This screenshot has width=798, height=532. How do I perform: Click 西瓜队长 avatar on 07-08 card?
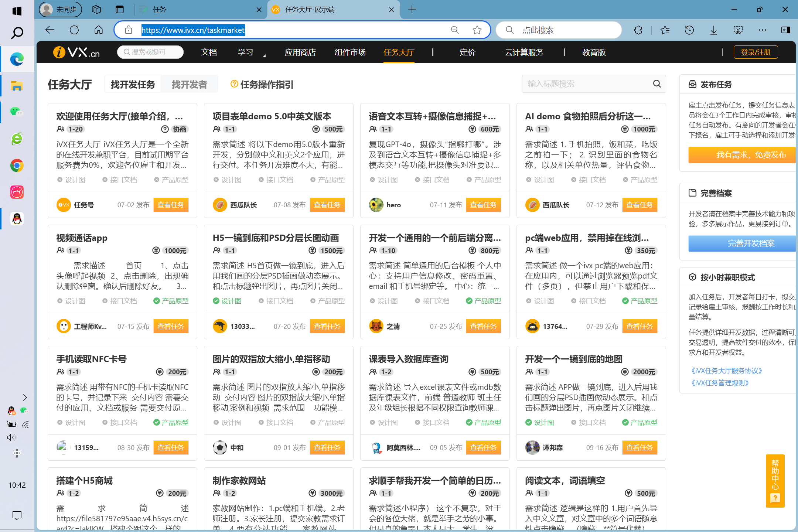220,205
